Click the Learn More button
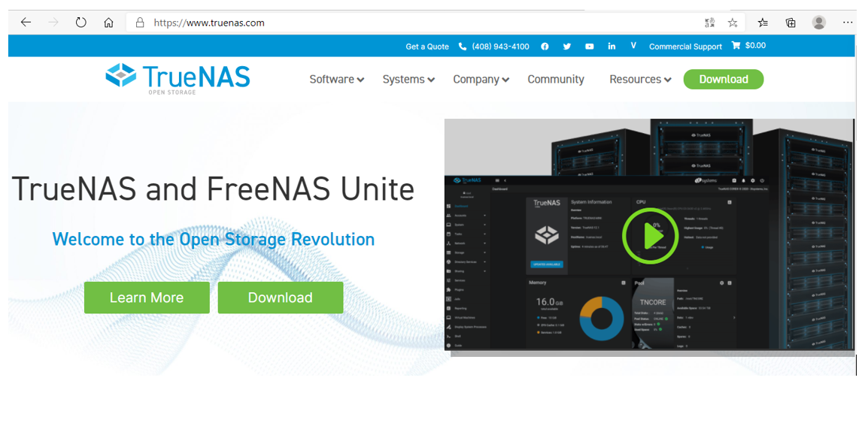This screenshot has height=426, width=868. (x=147, y=298)
